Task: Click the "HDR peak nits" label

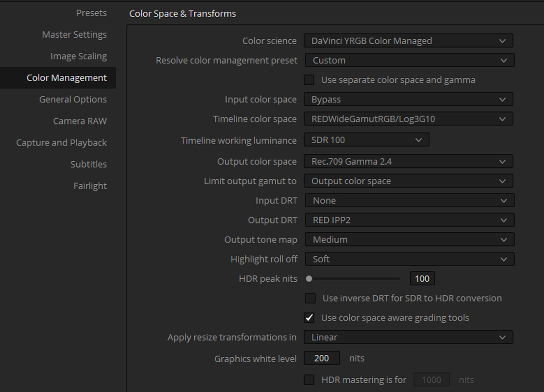Action: click(x=268, y=279)
